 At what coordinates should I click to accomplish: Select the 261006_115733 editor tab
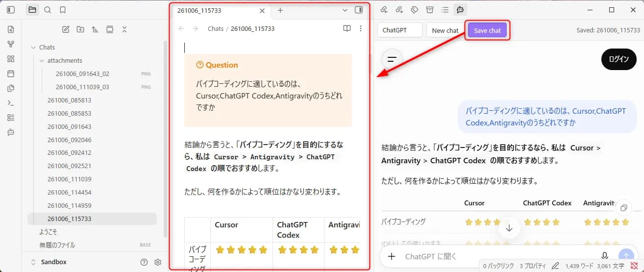pyautogui.click(x=221, y=10)
